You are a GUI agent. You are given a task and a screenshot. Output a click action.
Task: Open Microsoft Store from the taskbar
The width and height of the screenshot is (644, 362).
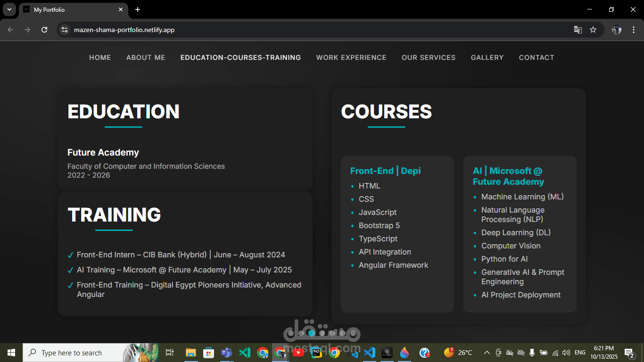coord(208,353)
